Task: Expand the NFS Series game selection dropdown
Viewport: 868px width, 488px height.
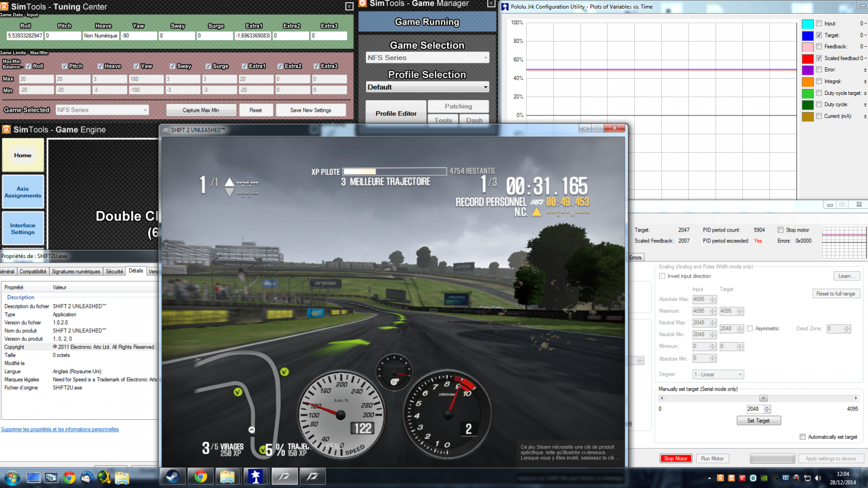Action: [x=427, y=58]
